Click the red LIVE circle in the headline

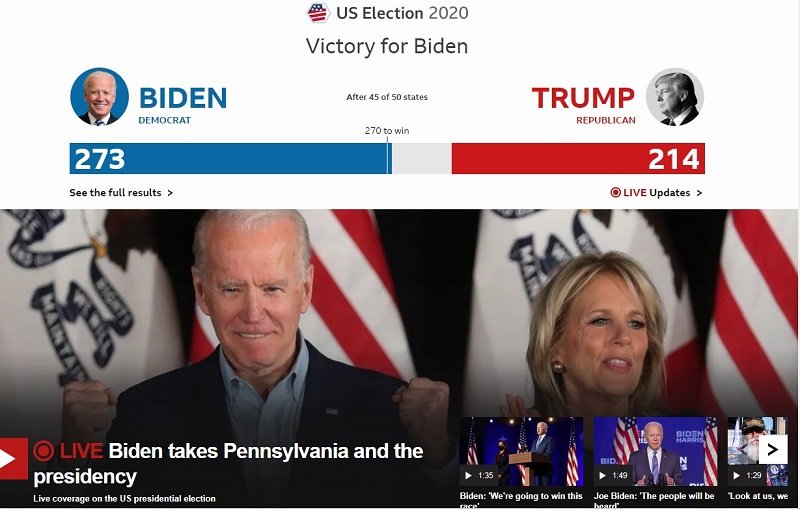(44, 451)
